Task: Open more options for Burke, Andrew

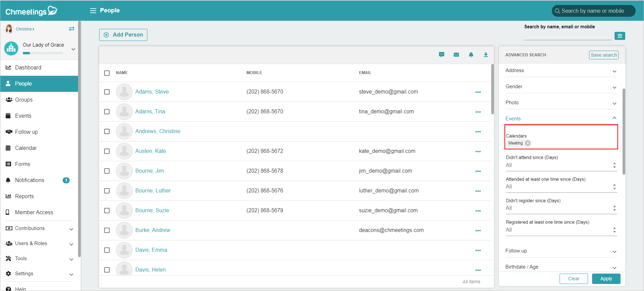Action: coord(478,231)
